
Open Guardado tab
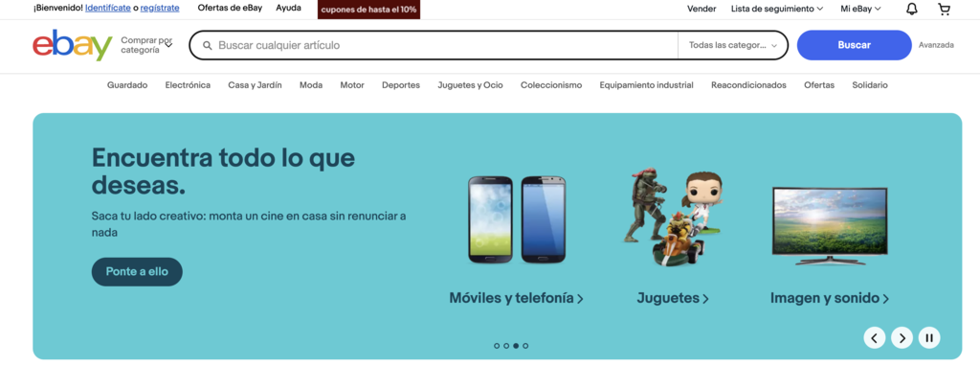[127, 85]
